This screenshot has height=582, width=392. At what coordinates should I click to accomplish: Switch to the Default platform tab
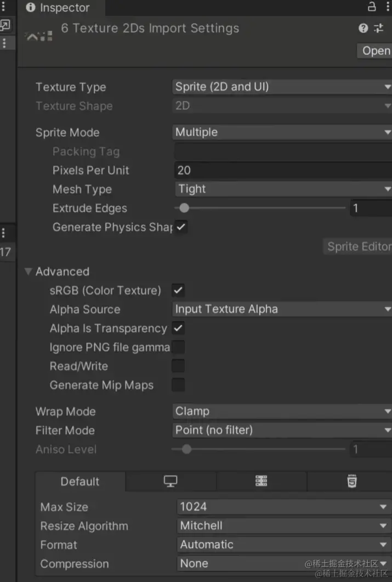coord(80,482)
